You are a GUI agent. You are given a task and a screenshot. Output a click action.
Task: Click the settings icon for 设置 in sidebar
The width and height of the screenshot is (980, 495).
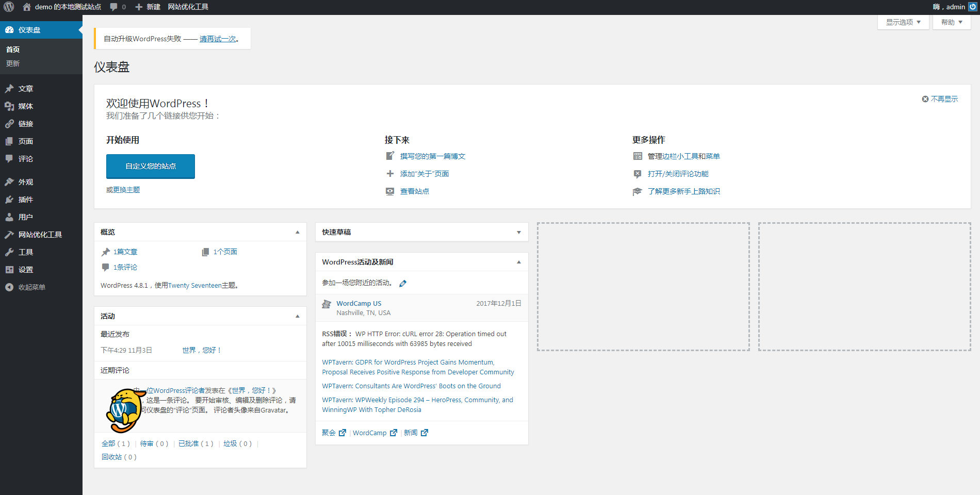(x=9, y=270)
